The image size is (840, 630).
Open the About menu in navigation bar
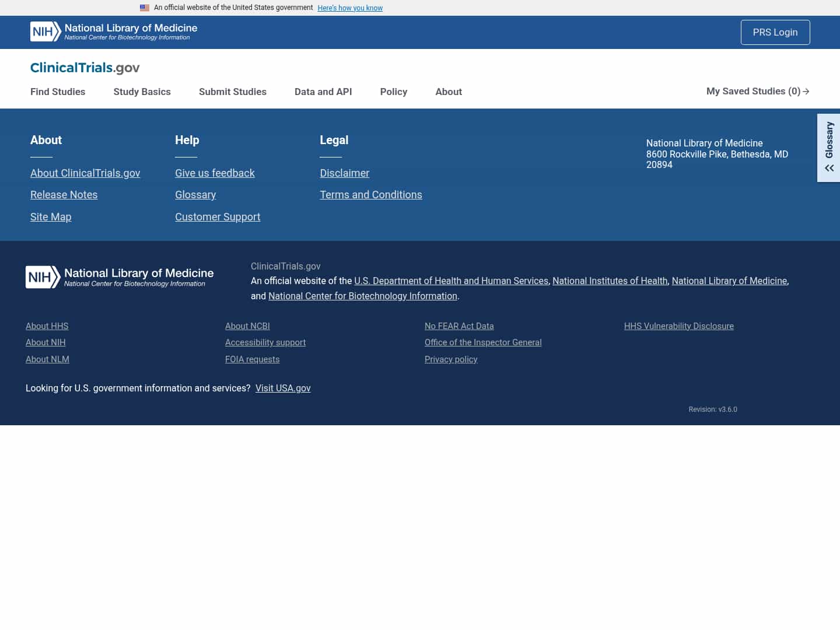pos(449,92)
